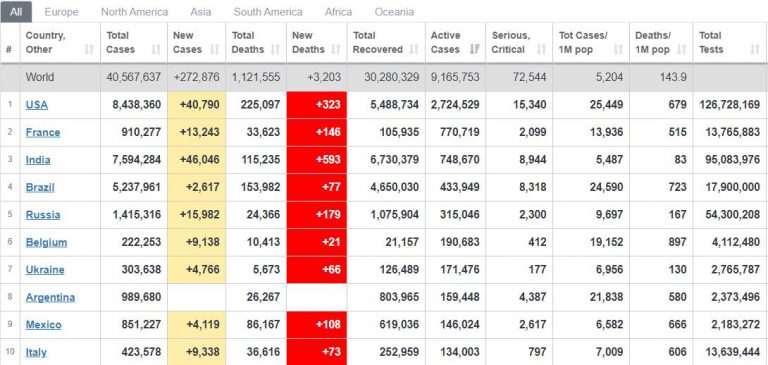
Task: Sort by Deaths/1M pop arrow icon
Action: click(681, 49)
